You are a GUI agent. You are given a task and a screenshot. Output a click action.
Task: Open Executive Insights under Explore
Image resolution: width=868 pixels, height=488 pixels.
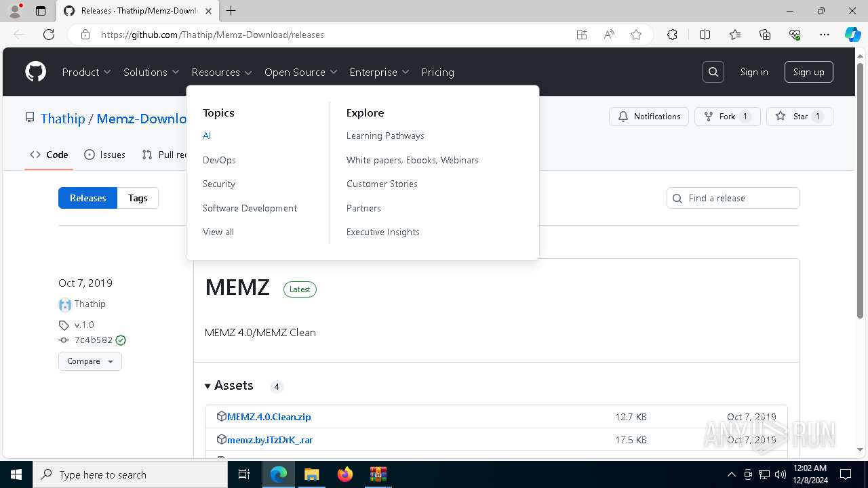click(383, 232)
